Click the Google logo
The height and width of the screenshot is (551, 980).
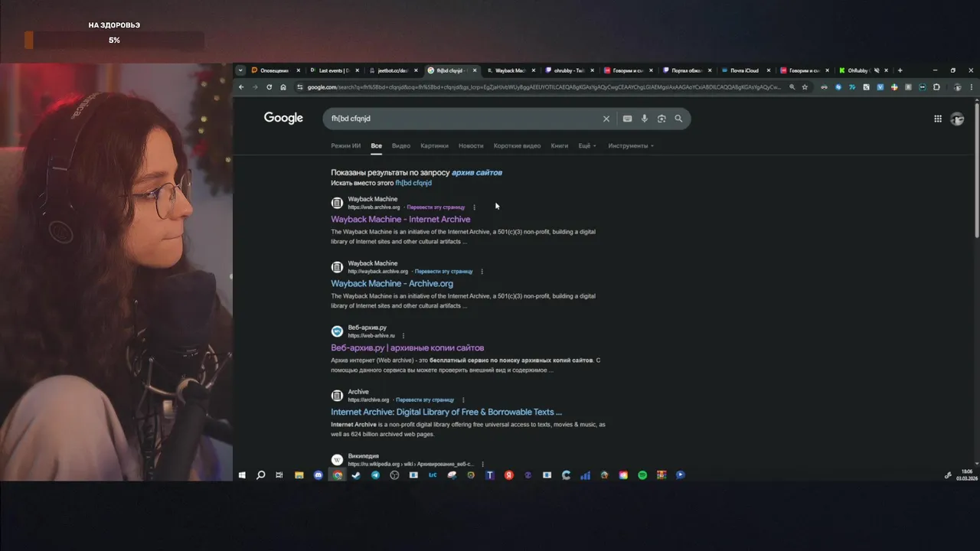(283, 118)
